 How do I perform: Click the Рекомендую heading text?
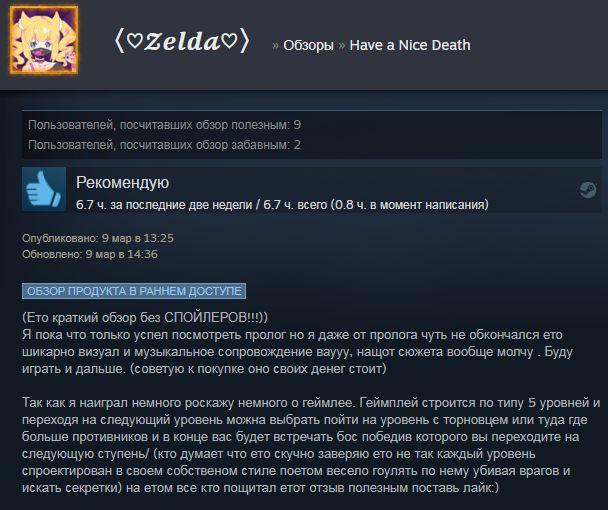pos(123,182)
